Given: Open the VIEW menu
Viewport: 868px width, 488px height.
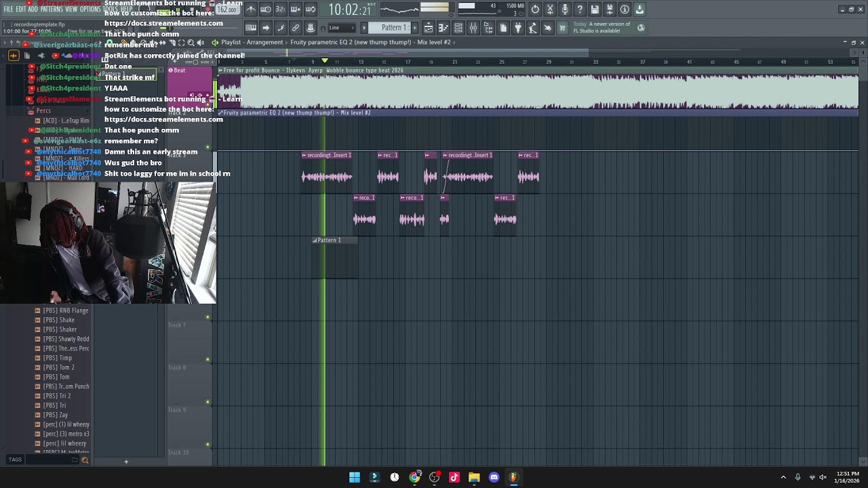Looking at the screenshot, I should tap(71, 9).
